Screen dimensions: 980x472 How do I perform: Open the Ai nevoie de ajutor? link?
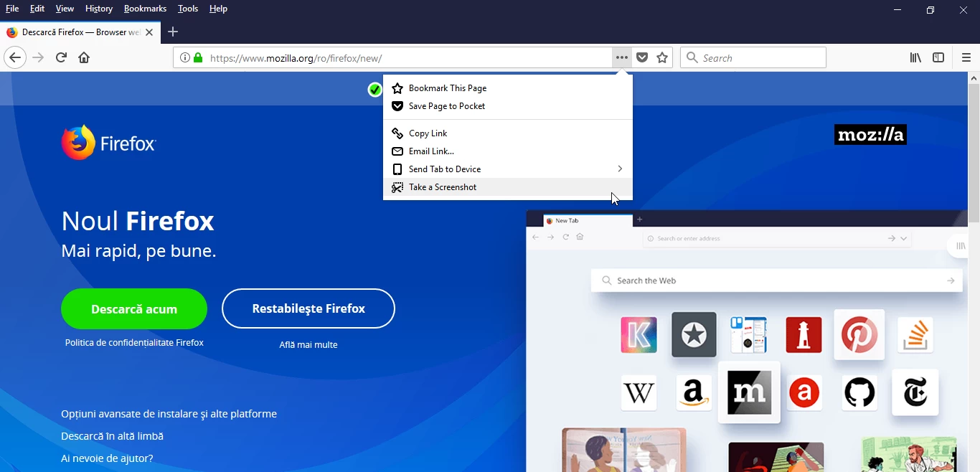point(106,458)
